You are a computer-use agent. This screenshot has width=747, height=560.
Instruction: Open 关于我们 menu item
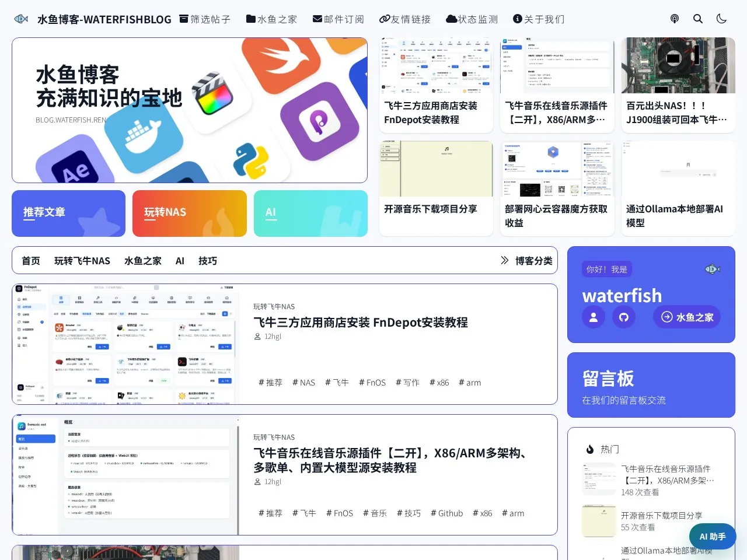tap(539, 19)
